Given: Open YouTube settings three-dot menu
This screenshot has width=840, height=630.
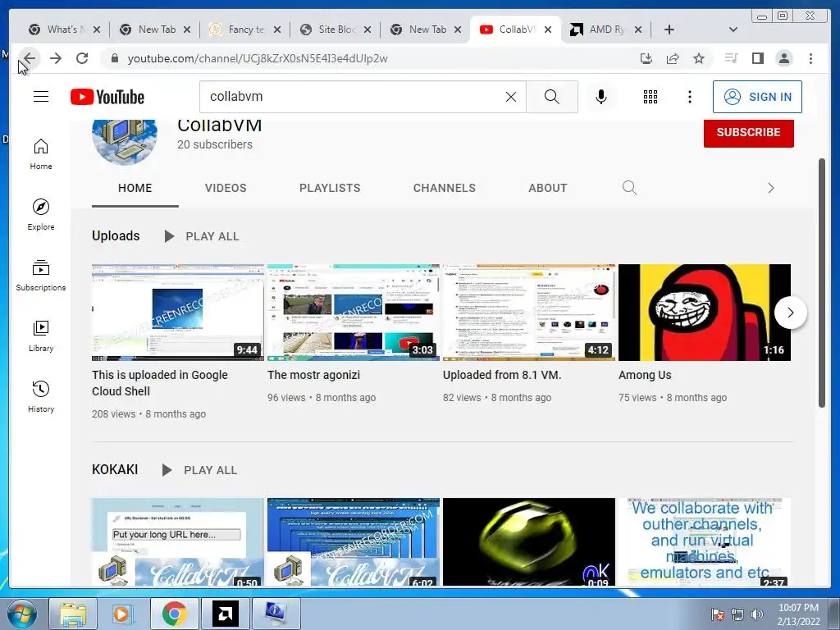Looking at the screenshot, I should click(x=690, y=97).
